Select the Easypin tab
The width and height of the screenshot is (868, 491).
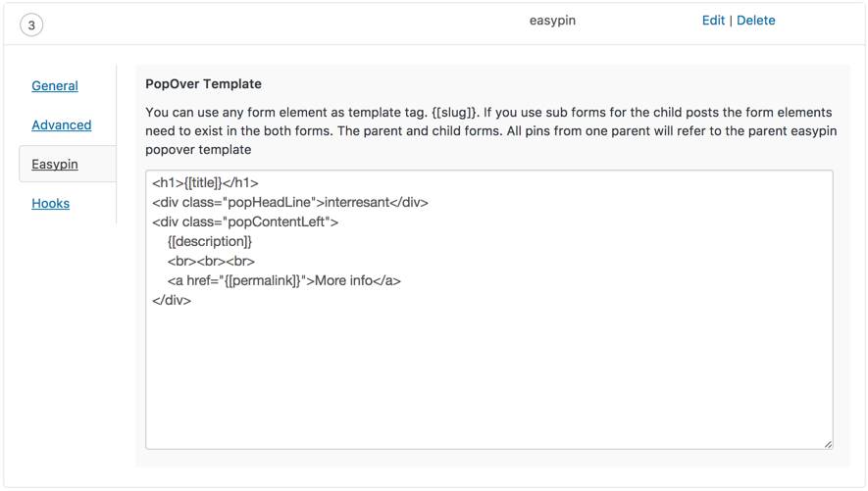[x=55, y=165]
